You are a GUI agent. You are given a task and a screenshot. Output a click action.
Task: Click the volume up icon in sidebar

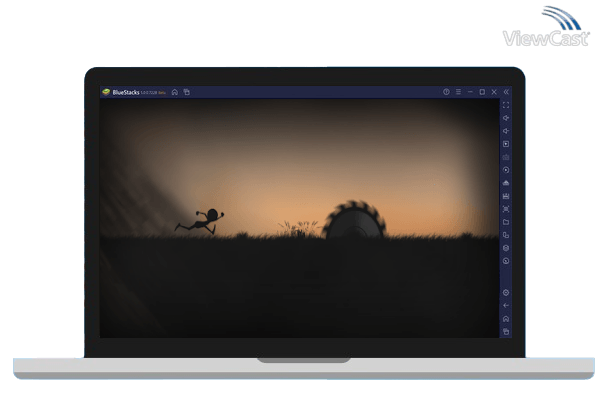point(506,118)
